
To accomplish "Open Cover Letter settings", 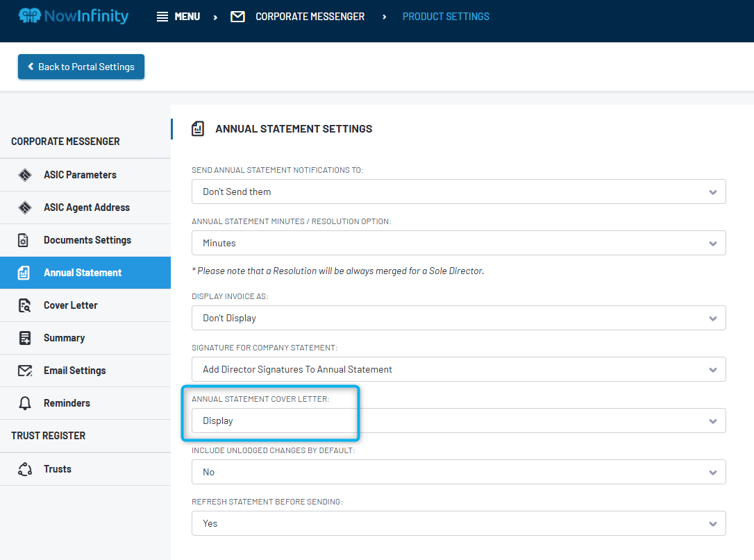I will 85,306.
